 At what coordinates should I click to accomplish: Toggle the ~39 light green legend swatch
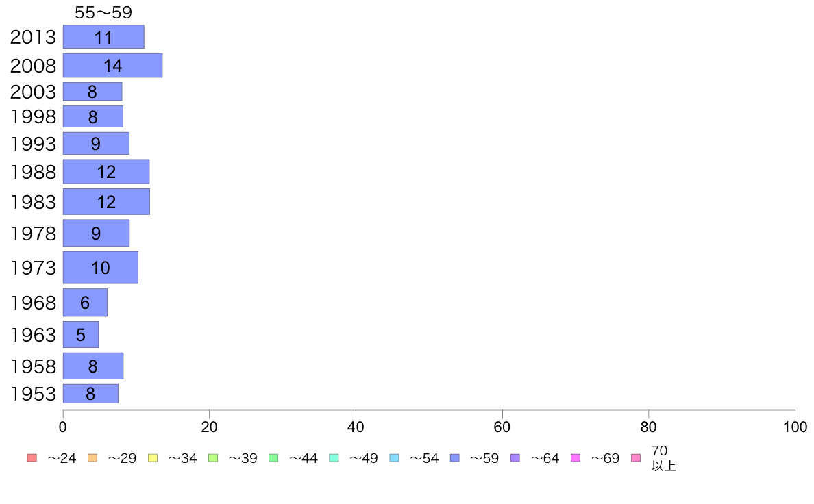(x=213, y=458)
